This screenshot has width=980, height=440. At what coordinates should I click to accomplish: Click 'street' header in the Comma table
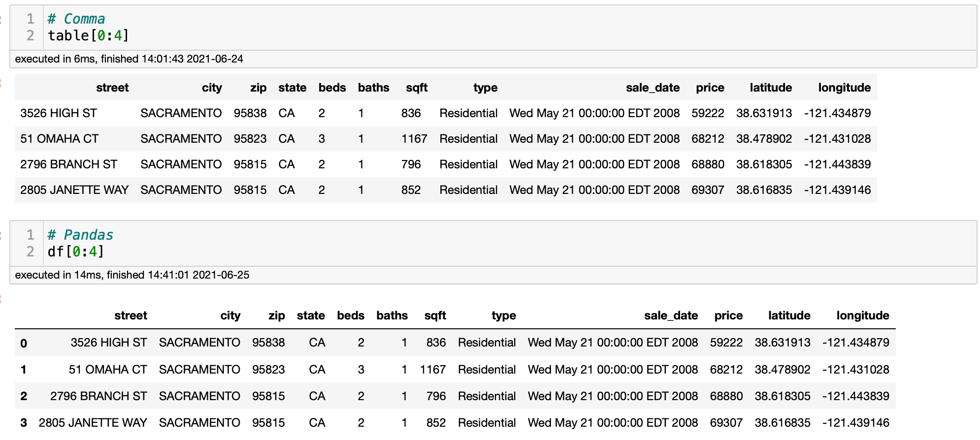click(x=112, y=88)
